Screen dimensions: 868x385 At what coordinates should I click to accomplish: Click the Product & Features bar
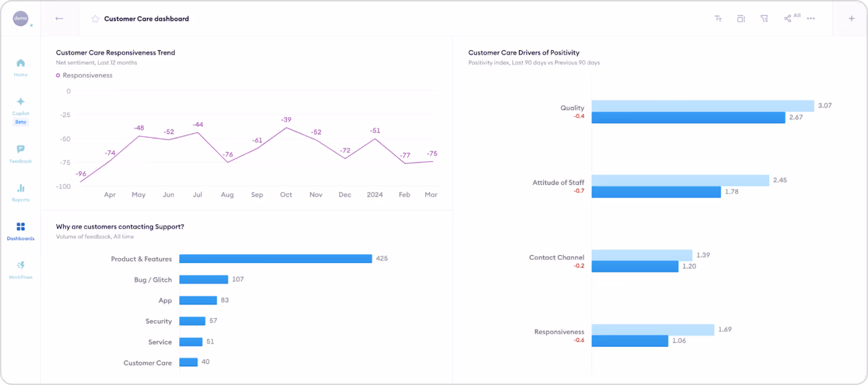(276, 259)
